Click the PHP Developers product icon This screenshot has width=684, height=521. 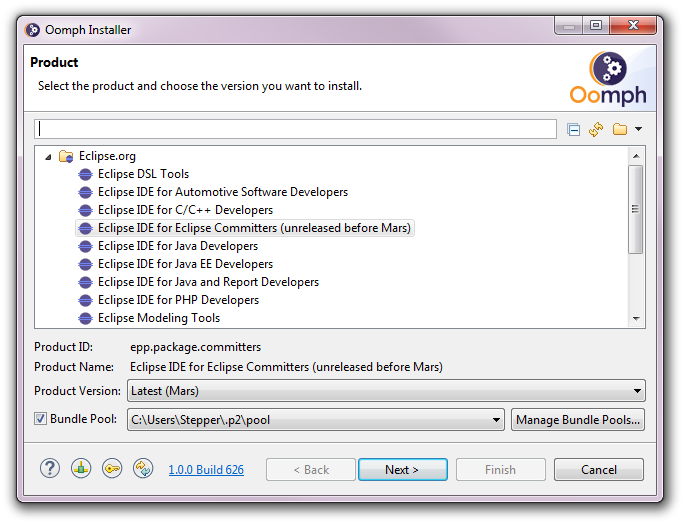tap(86, 301)
